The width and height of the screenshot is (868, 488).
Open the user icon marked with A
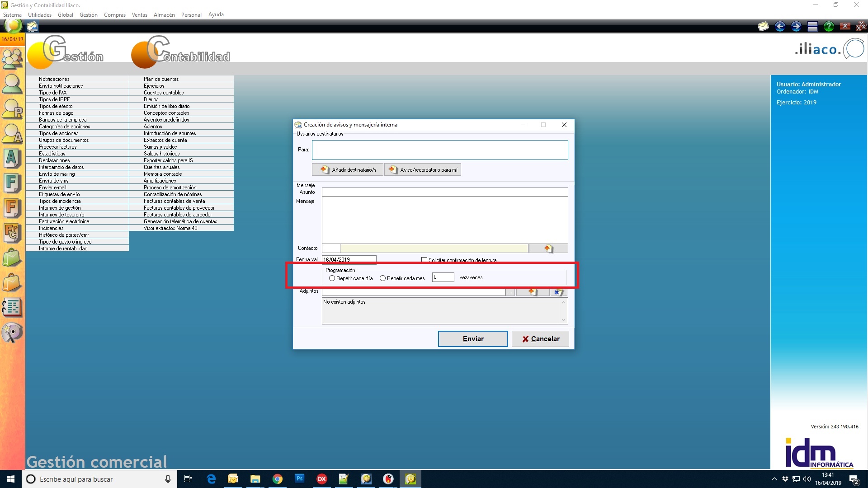tap(12, 134)
